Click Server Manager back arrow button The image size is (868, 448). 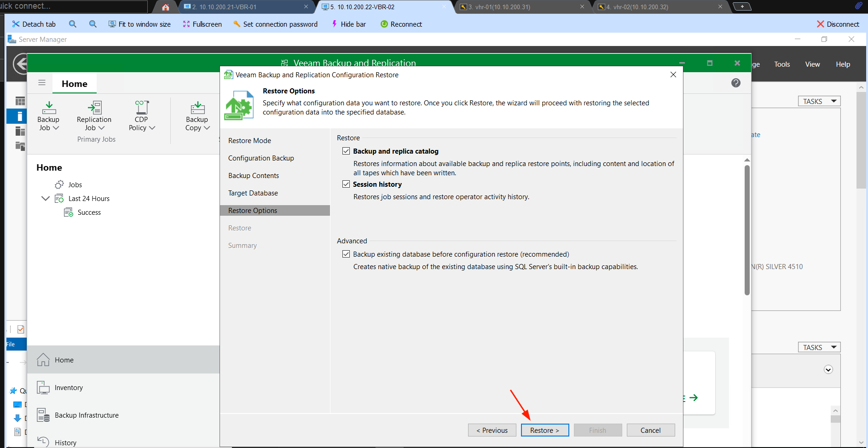click(21, 64)
